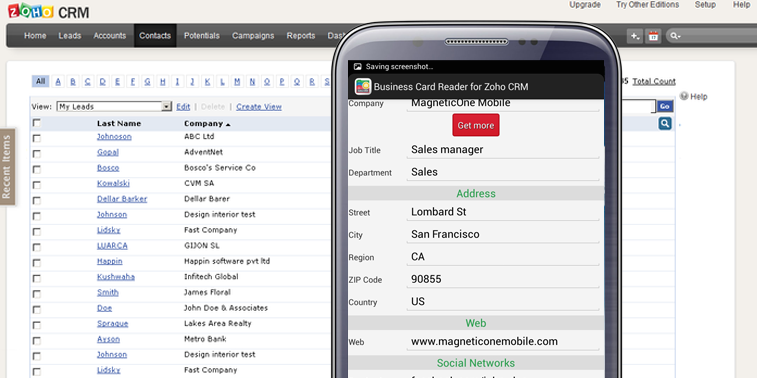The width and height of the screenshot is (757, 378).
Task: Click the Upgrade link
Action: coord(585,5)
